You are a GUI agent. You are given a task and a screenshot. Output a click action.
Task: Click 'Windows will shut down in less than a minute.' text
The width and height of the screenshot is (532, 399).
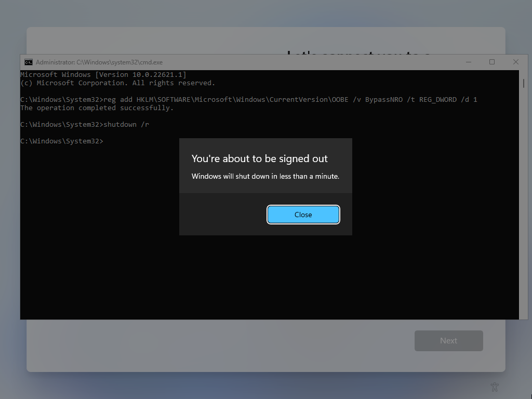tap(265, 177)
